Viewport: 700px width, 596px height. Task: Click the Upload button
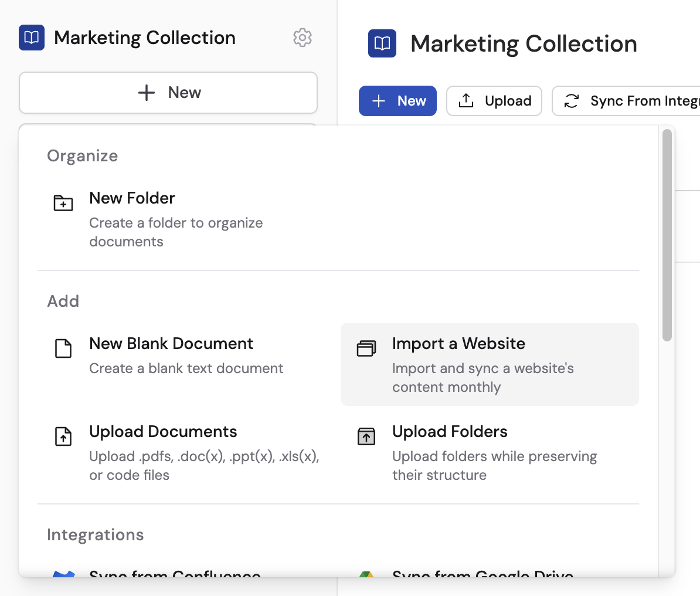point(494,100)
